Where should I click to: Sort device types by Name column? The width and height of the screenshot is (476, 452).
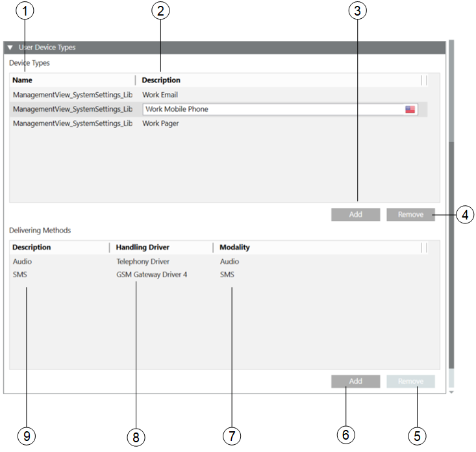tap(23, 80)
